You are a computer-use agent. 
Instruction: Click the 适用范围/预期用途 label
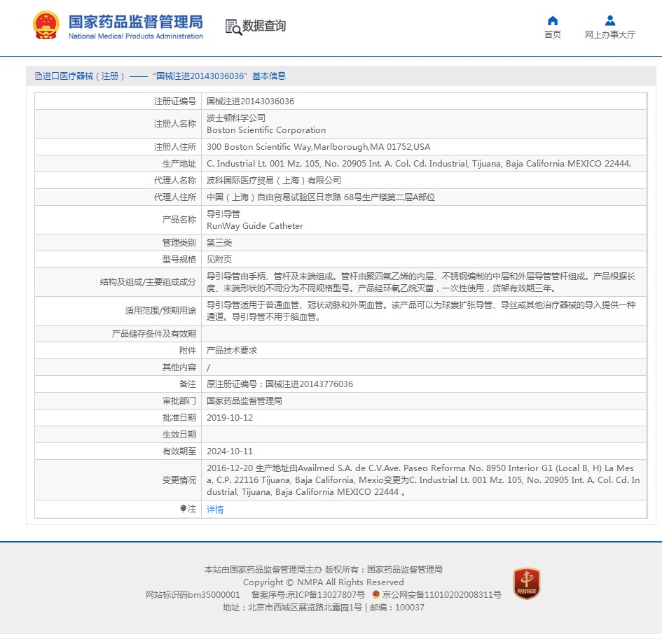[160, 311]
